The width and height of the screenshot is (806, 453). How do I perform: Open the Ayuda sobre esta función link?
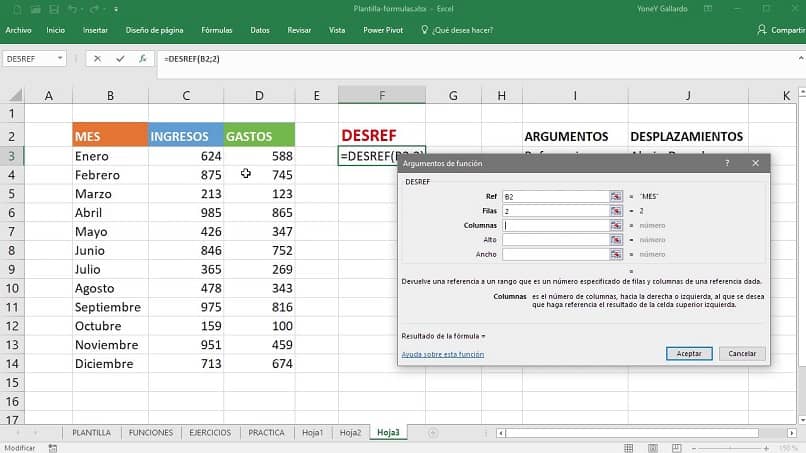(x=442, y=354)
